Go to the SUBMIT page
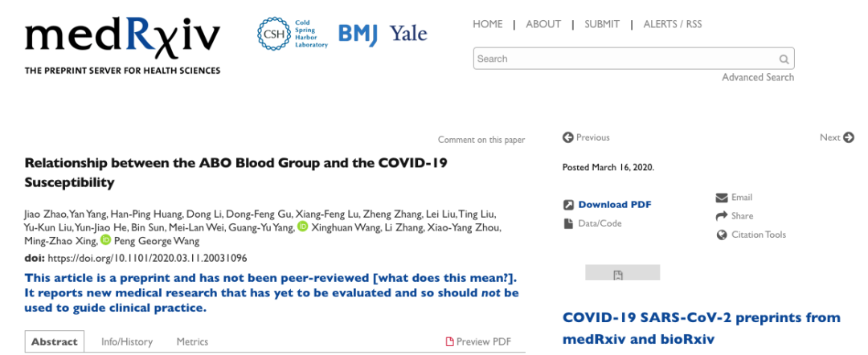Image resolution: width=868 pixels, height=355 pixels. 602,24
